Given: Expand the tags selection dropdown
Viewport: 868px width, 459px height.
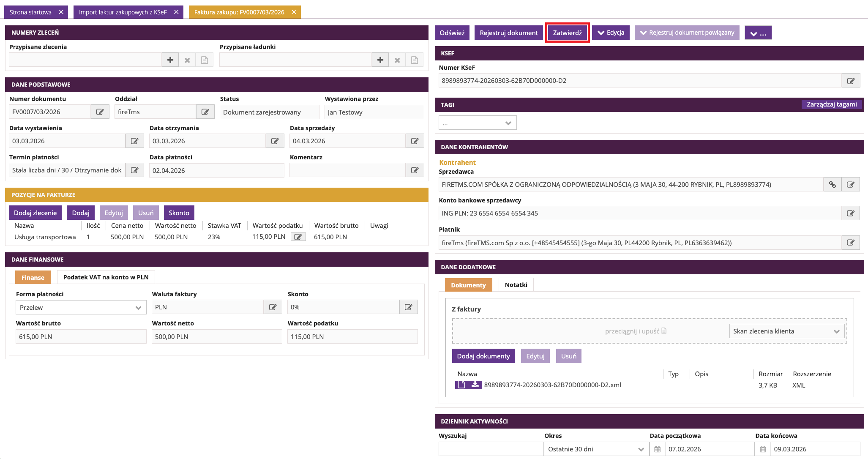Looking at the screenshot, I should tap(478, 123).
